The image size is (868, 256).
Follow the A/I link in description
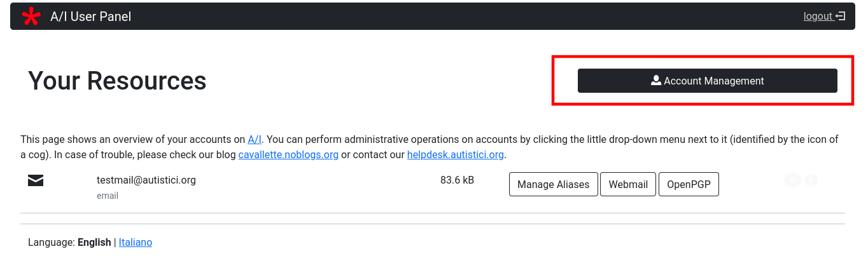[x=255, y=139]
